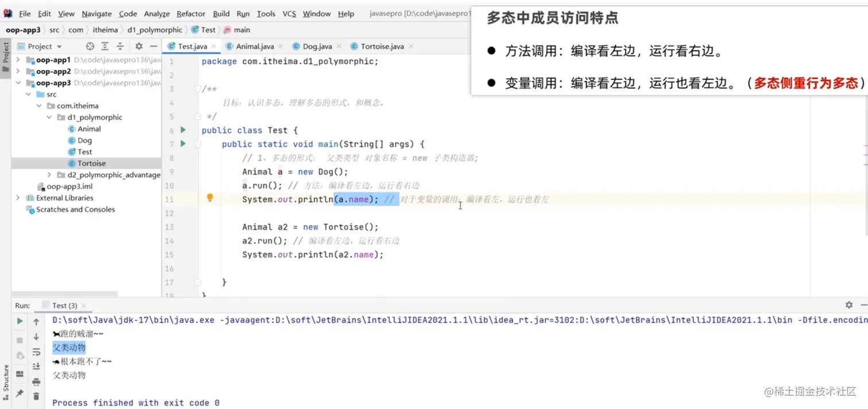Screen dimensions: 868x409
Task: Click the IntelliJ IDEA logo icon
Action: 8,14
